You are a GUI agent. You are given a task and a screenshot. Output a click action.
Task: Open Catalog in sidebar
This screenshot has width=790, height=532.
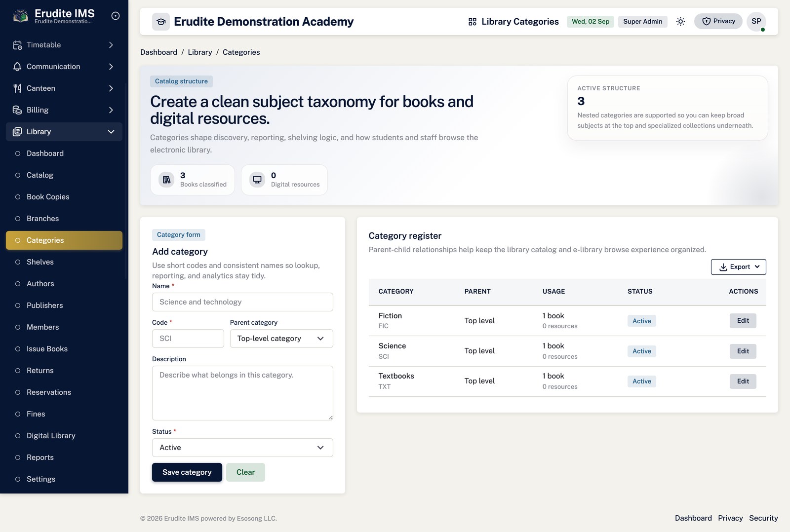[64, 175]
